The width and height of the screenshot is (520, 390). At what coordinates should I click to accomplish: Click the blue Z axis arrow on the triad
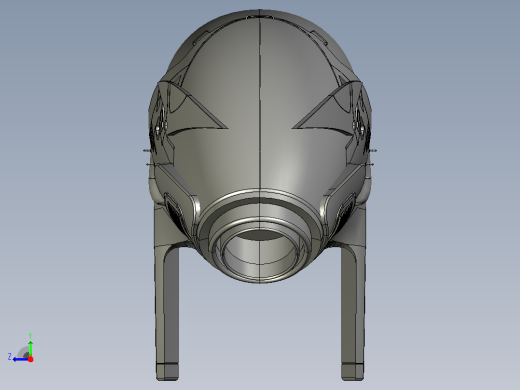coord(21,359)
